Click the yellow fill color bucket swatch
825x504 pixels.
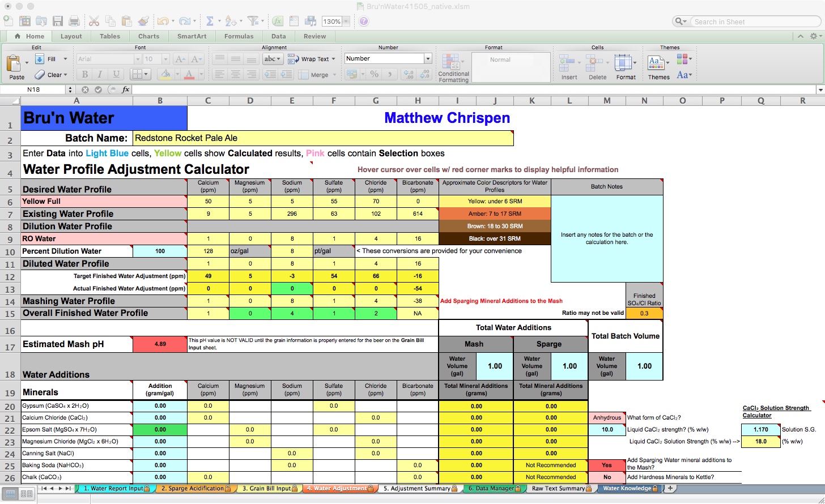point(164,74)
